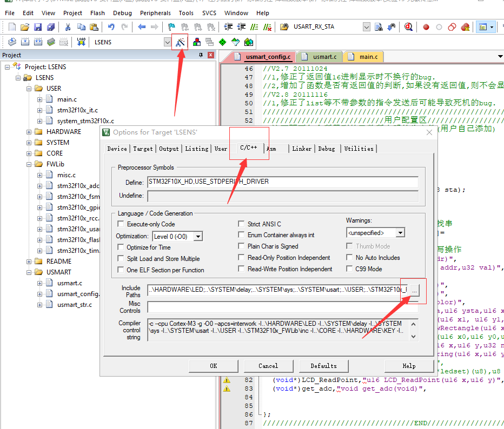Click the Define input field

click(283, 182)
